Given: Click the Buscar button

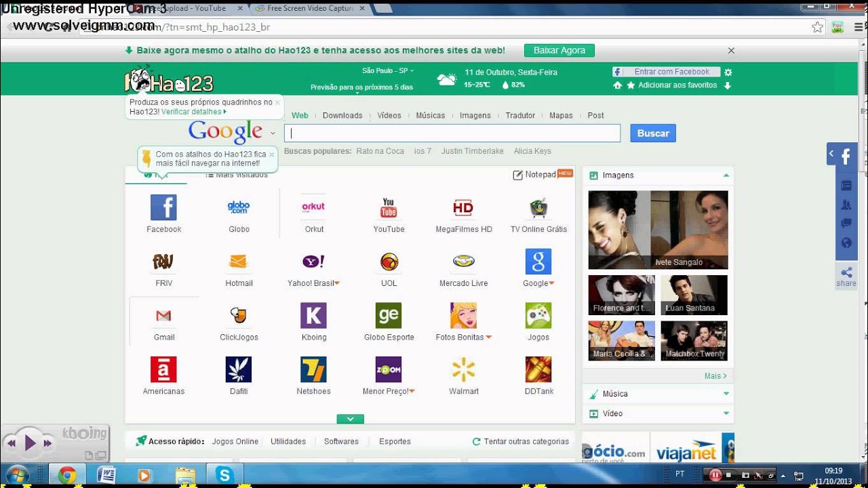Looking at the screenshot, I should click(653, 134).
